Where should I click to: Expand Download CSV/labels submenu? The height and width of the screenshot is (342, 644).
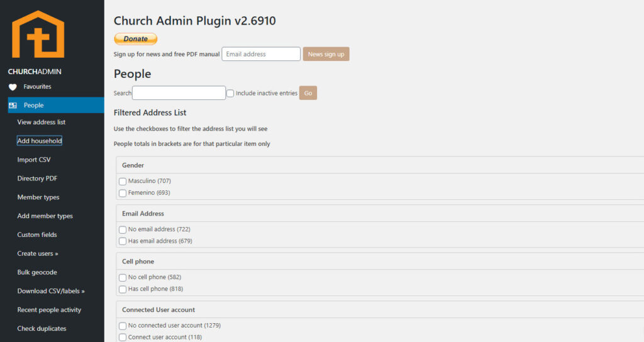tap(50, 291)
